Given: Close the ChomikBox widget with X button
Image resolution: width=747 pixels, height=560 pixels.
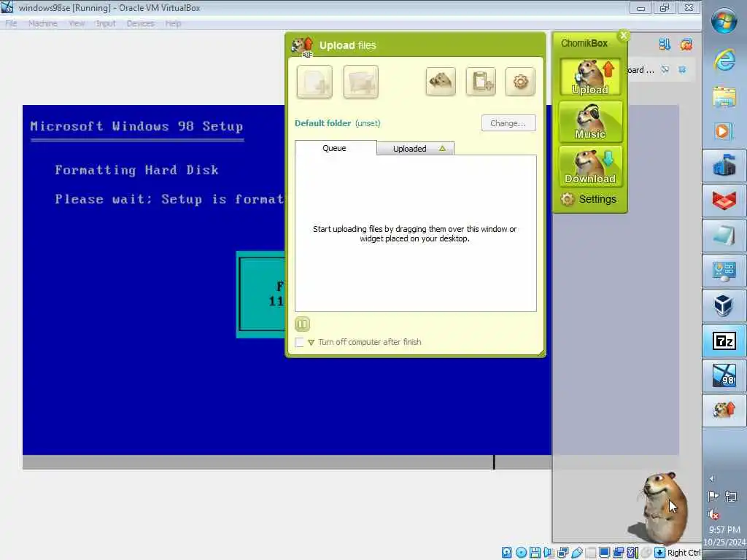Looking at the screenshot, I should pyautogui.click(x=623, y=35).
